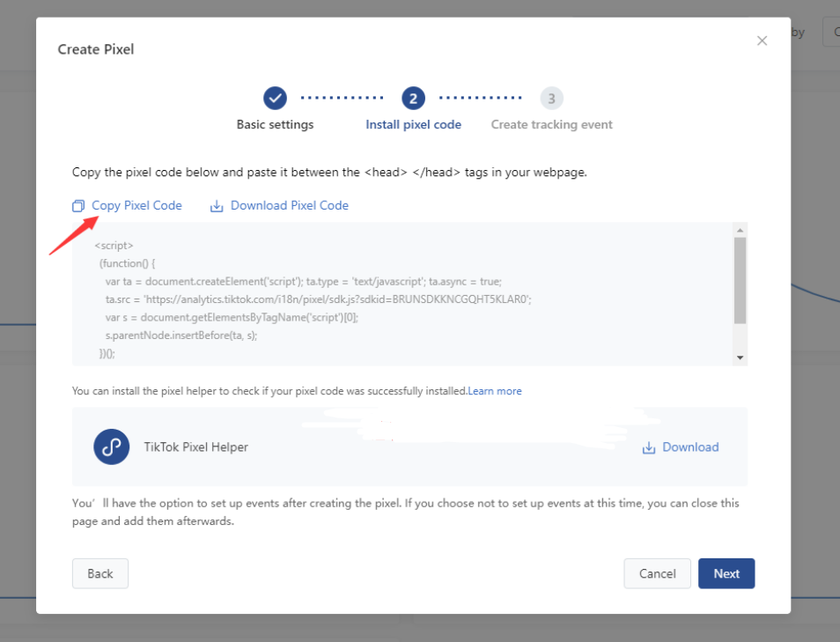Click the scroll down arrow of the code box
This screenshot has width=840, height=642.
(x=740, y=358)
